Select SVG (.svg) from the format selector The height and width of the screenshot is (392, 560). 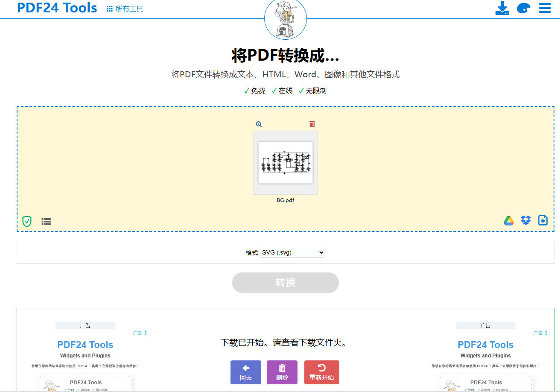pyautogui.click(x=292, y=252)
